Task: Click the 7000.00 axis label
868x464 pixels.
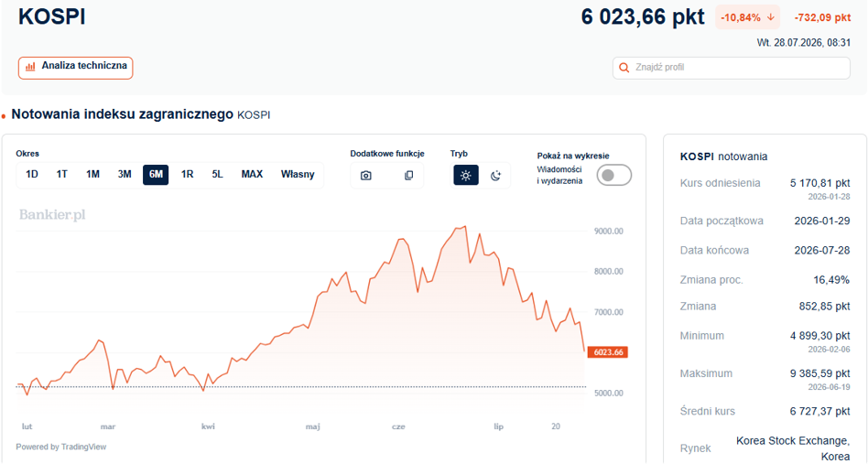Action: coord(608,312)
